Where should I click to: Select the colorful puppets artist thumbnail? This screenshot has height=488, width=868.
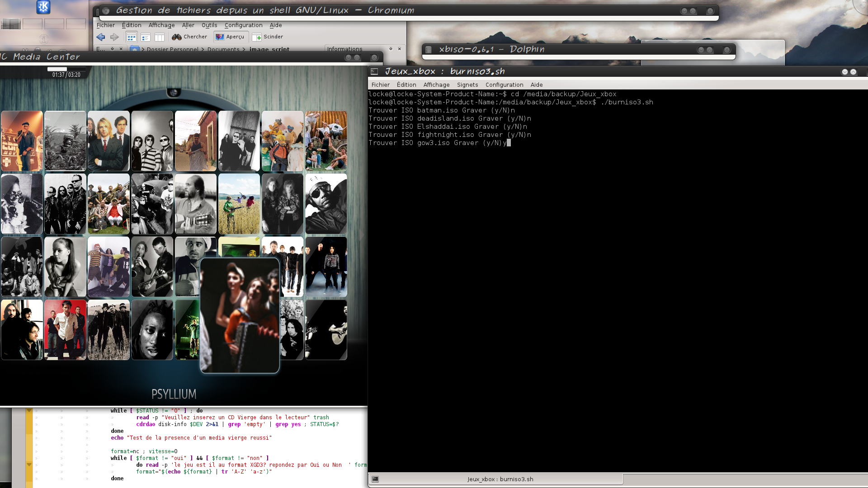coord(283,141)
